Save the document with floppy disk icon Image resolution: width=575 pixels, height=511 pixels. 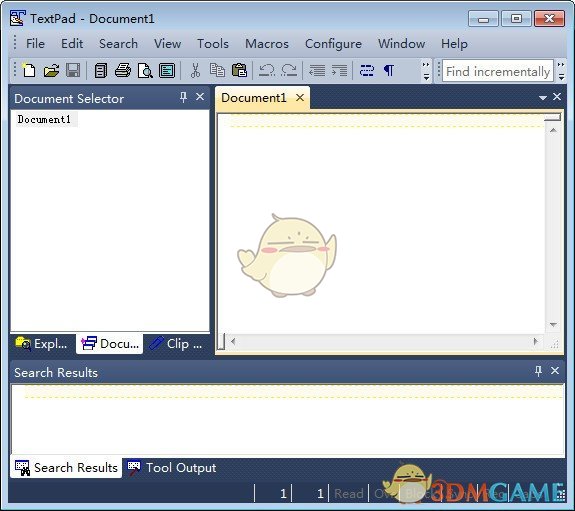point(73,70)
